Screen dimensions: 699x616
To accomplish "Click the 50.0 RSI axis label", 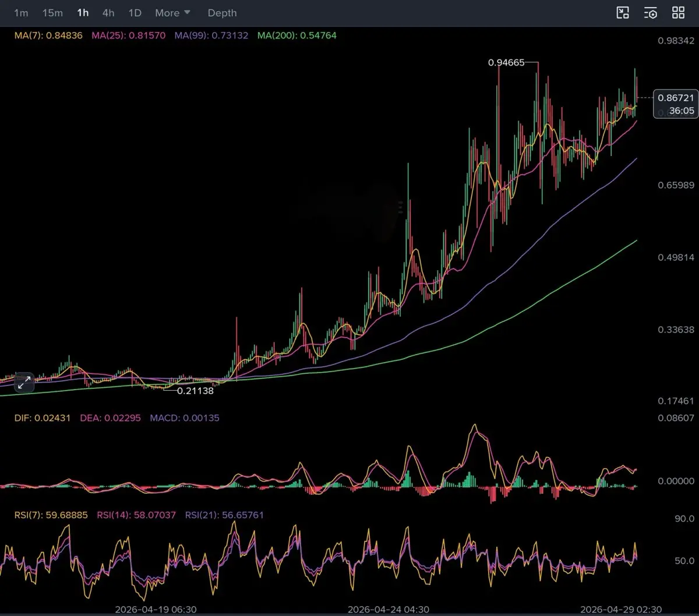I will 684,561.
